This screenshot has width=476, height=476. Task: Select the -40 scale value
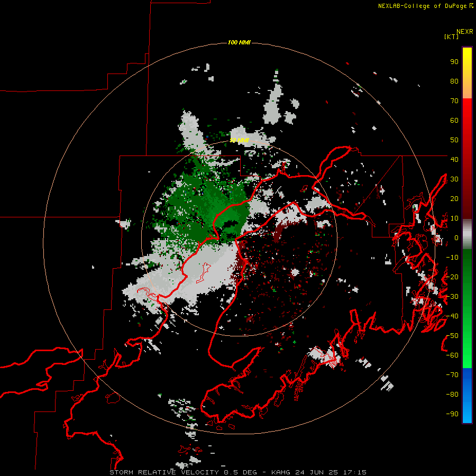pyautogui.click(x=452, y=316)
